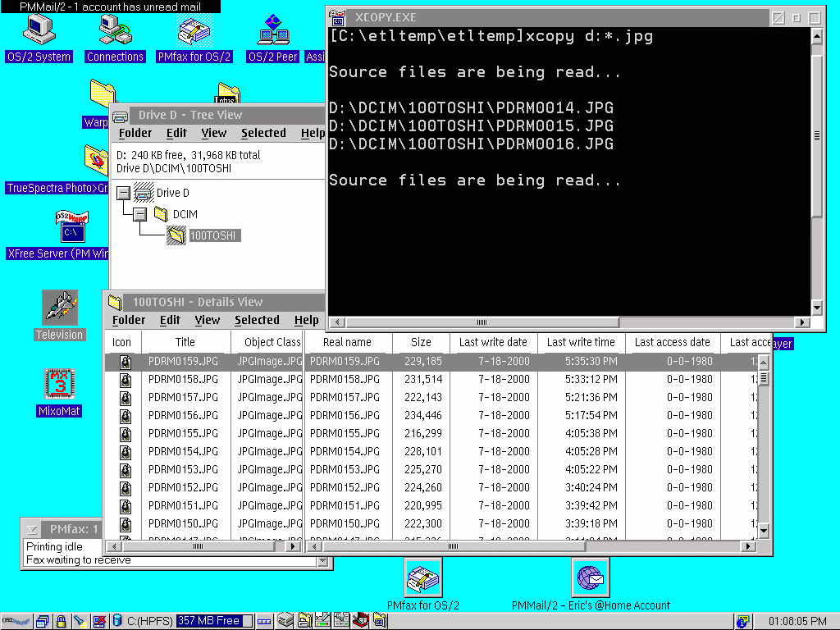
Task: Open the PMfax status dropdown arrow
Action: [x=322, y=561]
